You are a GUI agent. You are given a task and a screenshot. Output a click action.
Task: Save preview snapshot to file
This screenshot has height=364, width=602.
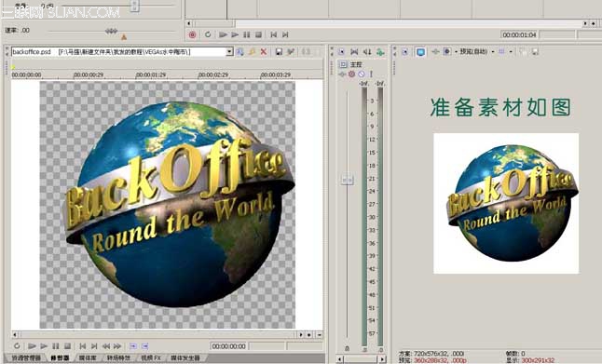(535, 51)
